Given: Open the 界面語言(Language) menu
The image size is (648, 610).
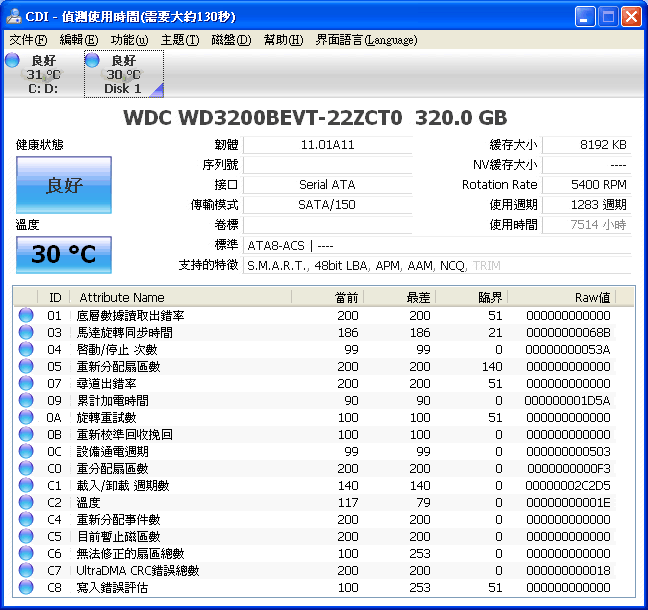Looking at the screenshot, I should point(366,40).
